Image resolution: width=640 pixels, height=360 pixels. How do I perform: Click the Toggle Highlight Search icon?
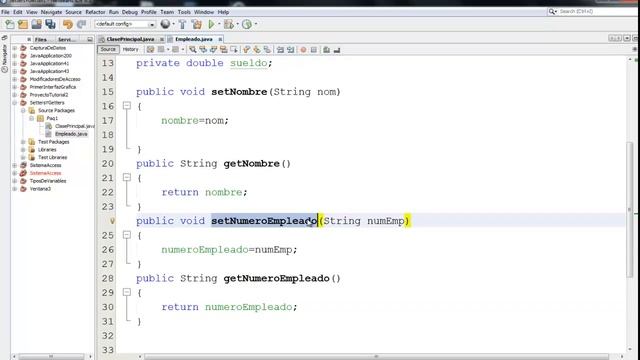(224, 49)
